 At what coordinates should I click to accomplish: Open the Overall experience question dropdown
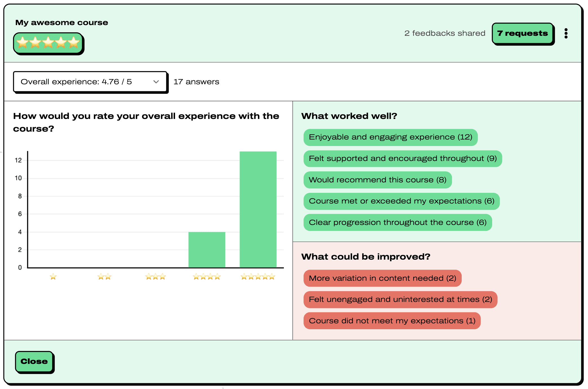90,82
